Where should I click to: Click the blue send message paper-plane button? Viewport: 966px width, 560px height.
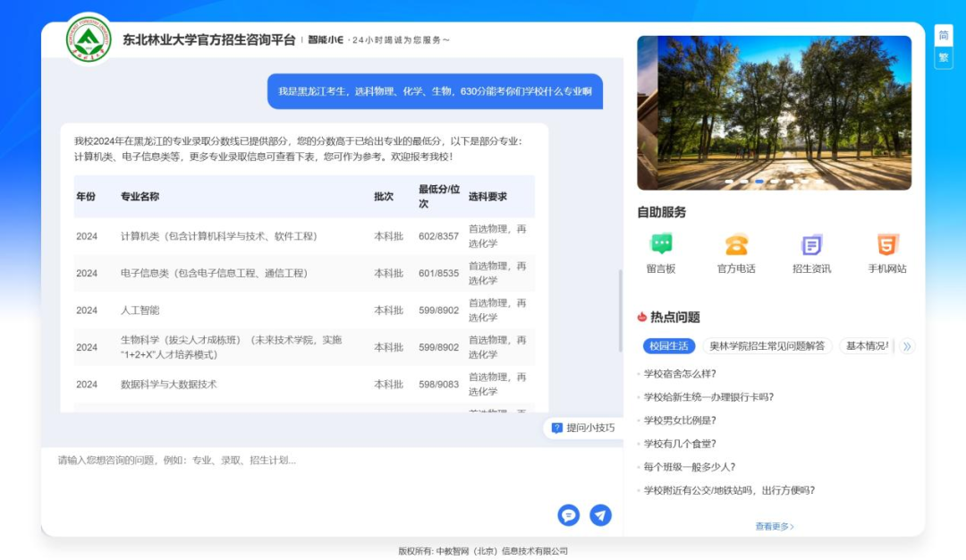pyautogui.click(x=600, y=515)
